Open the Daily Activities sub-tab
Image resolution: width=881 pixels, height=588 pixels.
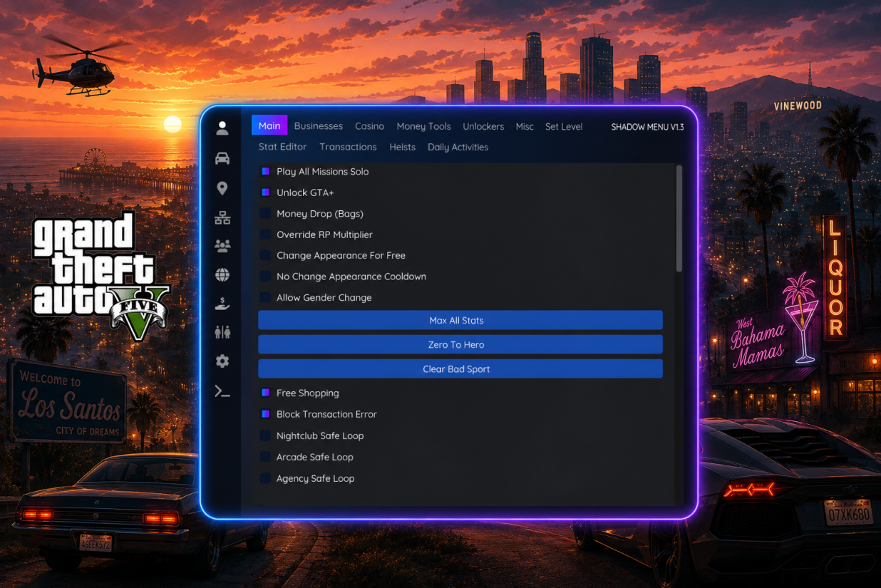pos(458,147)
